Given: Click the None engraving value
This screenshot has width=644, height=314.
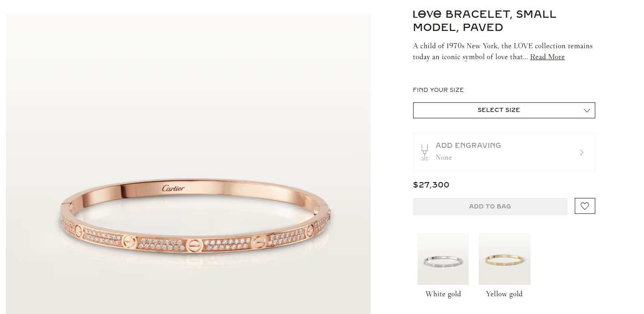Looking at the screenshot, I should [444, 157].
